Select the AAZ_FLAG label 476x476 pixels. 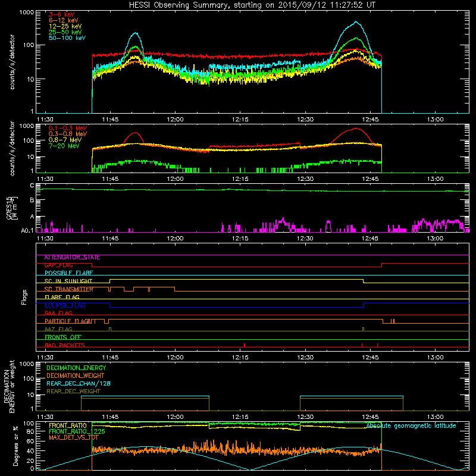tap(58, 330)
